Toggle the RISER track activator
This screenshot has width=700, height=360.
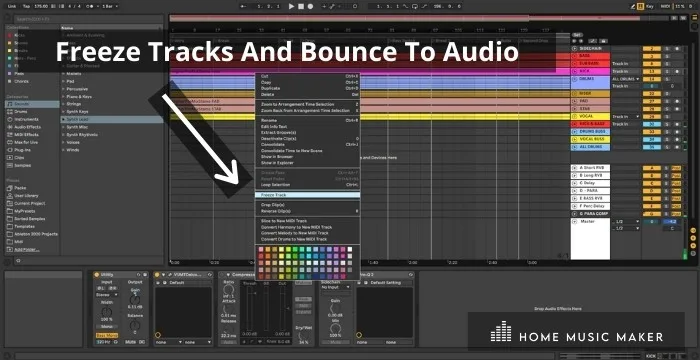pos(651,94)
